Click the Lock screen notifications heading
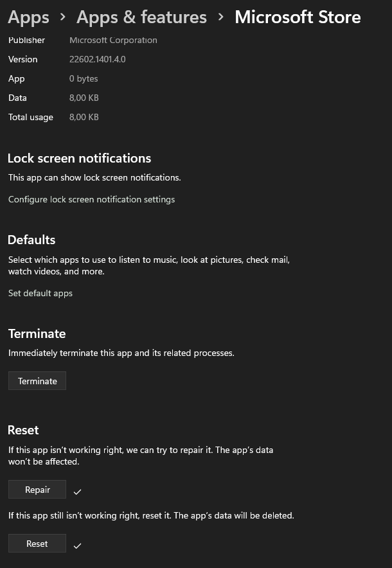 click(79, 158)
